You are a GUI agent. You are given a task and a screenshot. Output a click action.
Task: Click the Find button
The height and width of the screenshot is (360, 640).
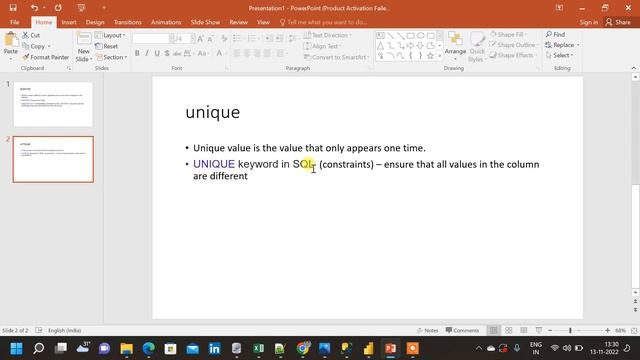coord(556,34)
